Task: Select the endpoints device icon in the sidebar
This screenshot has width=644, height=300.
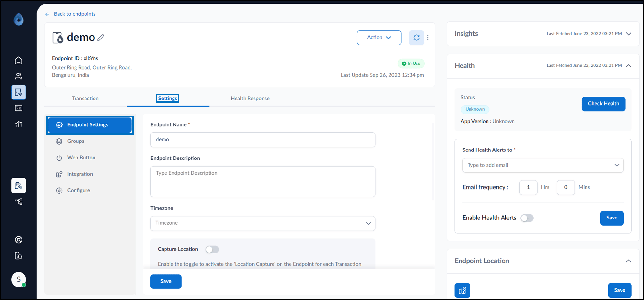Action: click(x=19, y=92)
